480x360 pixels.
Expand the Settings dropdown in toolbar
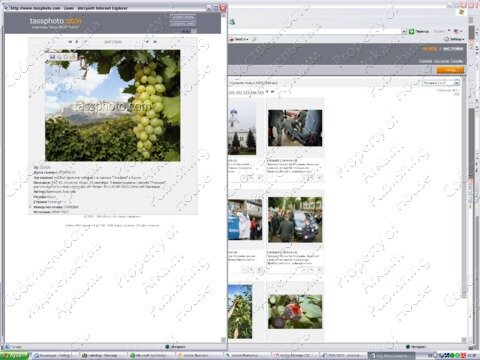coord(454,39)
